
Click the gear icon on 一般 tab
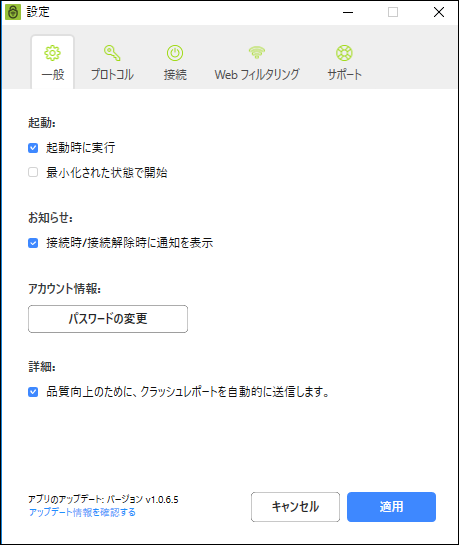[52, 53]
